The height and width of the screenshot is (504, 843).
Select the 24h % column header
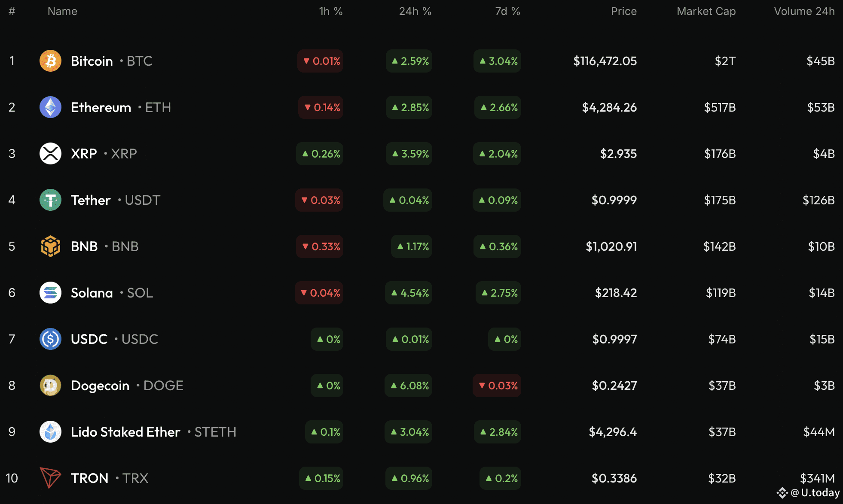(x=415, y=11)
